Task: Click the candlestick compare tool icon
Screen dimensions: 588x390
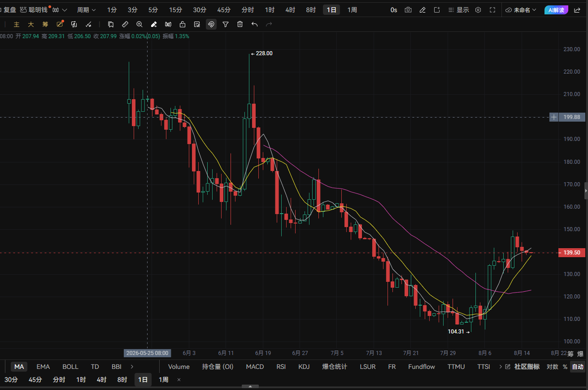Action: point(168,24)
